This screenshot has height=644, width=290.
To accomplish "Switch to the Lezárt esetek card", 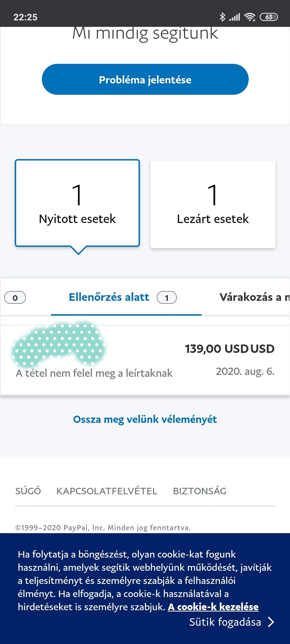I will [x=213, y=204].
